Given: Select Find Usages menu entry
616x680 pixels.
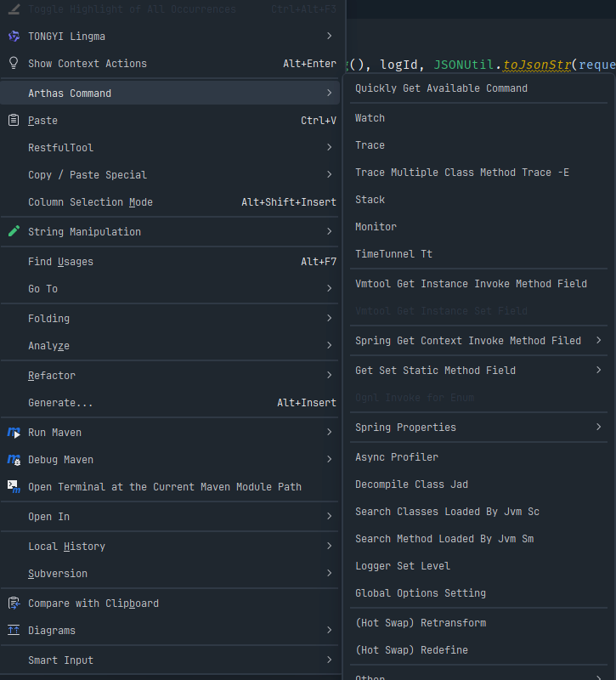Looking at the screenshot, I should point(60,262).
